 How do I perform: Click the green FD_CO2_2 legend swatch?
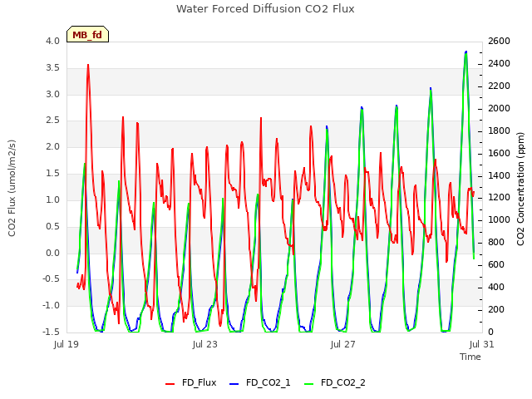point(308,384)
